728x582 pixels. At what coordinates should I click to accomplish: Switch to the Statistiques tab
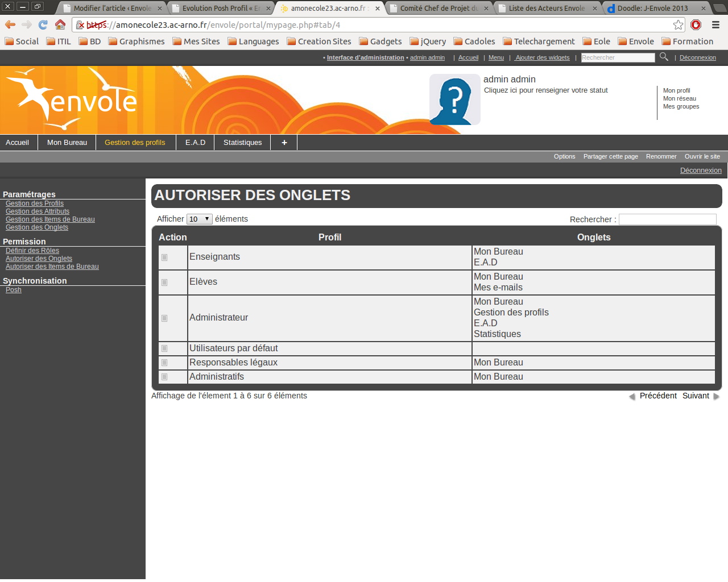pyautogui.click(x=242, y=143)
